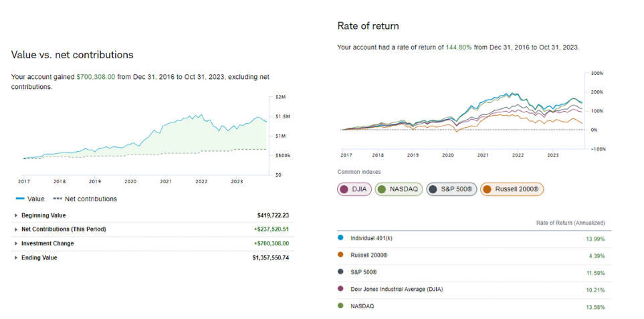The image size is (644, 319).
Task: Click 2021 on the Value chart axis
Action: [165, 181]
